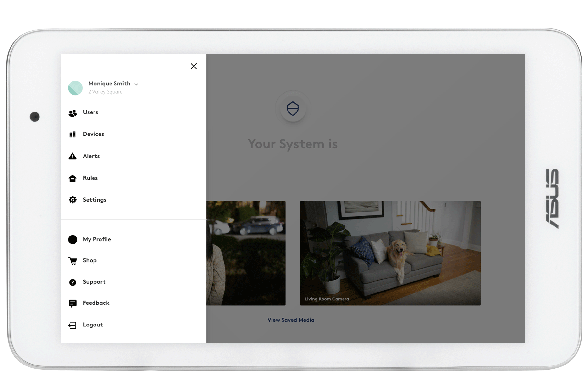Screen dimensions: 588x382
Task: Select the Devices menu item
Action: coord(94,134)
